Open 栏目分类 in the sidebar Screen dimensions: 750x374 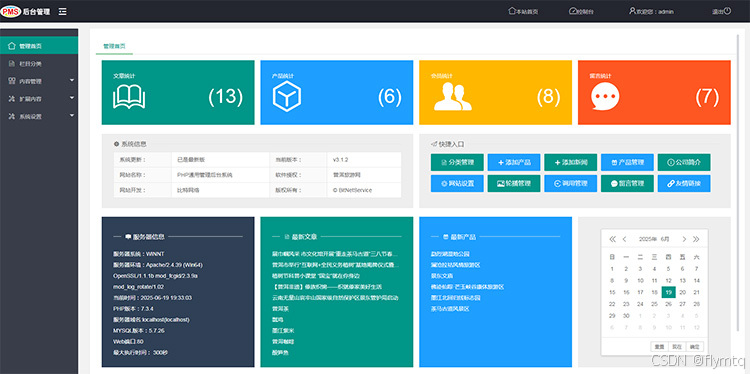tap(39, 64)
